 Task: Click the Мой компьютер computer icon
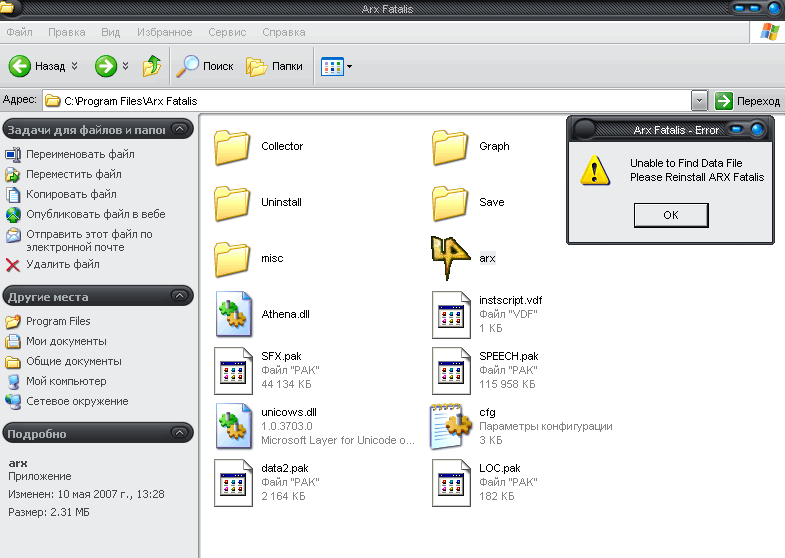(14, 382)
